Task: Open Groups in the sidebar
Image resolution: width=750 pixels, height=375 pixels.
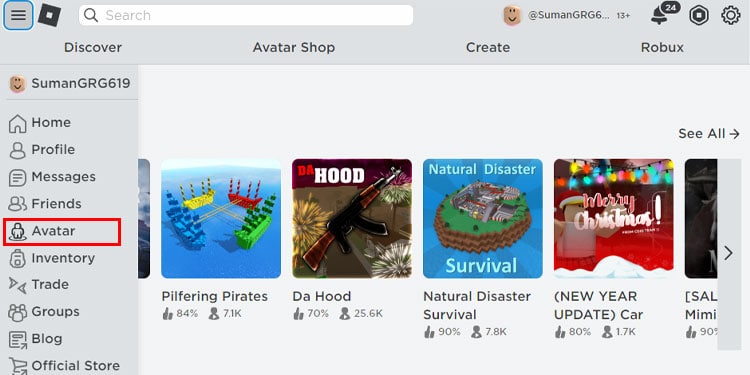Action: pyautogui.click(x=44, y=312)
